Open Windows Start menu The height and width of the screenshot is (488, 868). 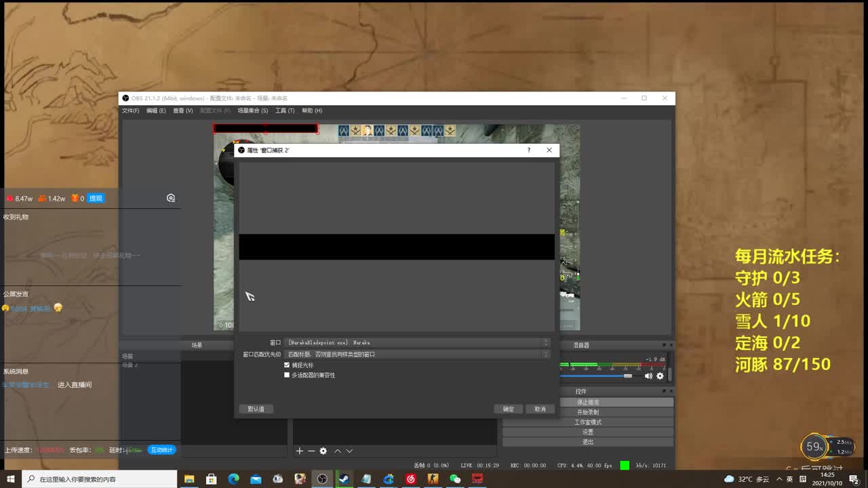pos(10,479)
